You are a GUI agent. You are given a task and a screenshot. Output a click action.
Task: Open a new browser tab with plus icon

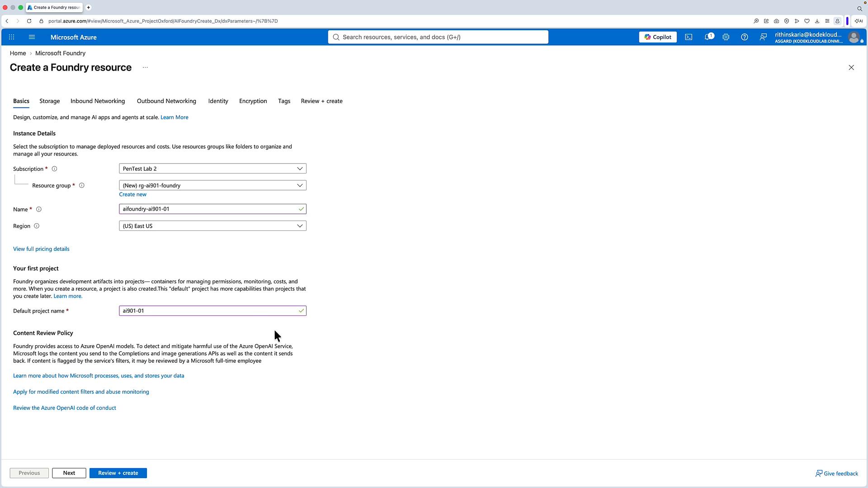point(89,7)
